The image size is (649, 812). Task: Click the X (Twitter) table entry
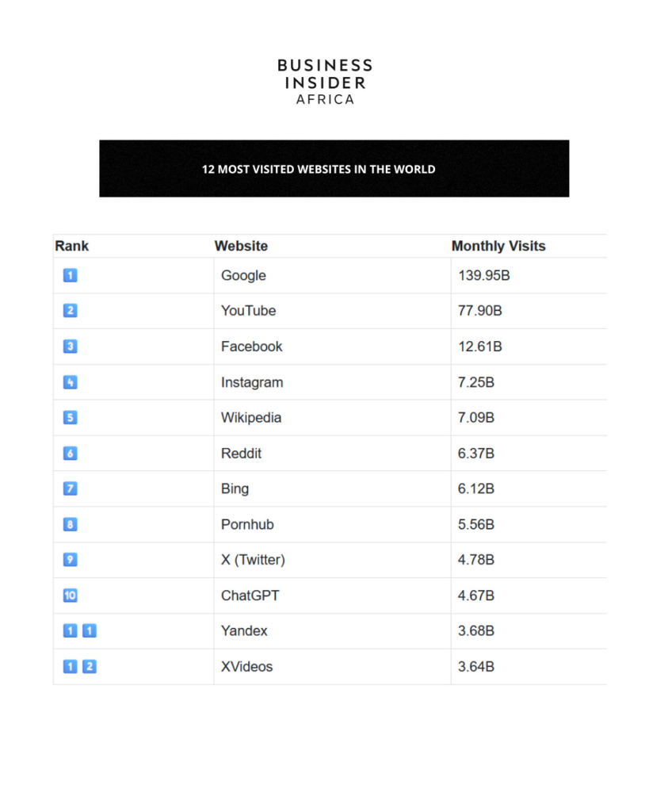(253, 560)
